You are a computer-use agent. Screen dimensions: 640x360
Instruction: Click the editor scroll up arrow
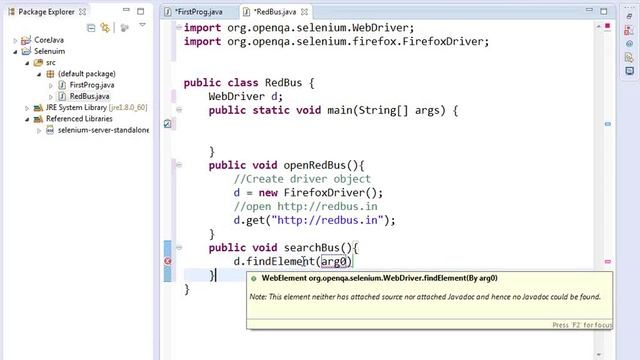click(599, 27)
